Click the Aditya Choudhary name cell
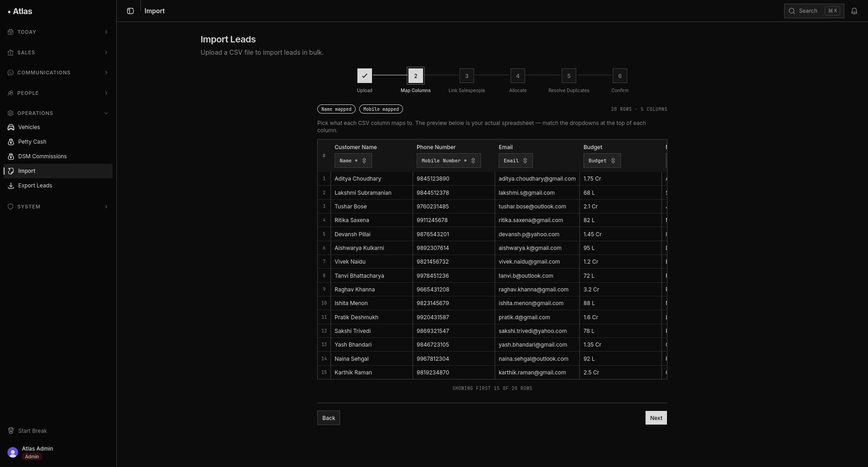 point(372,179)
